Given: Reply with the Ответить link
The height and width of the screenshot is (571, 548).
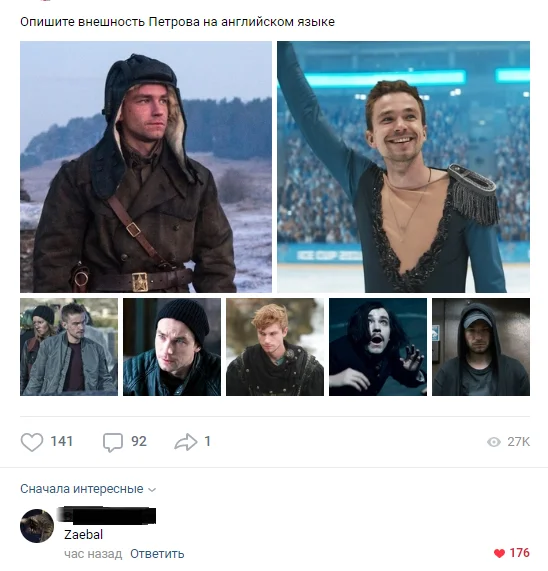Looking at the screenshot, I should coord(157,554).
